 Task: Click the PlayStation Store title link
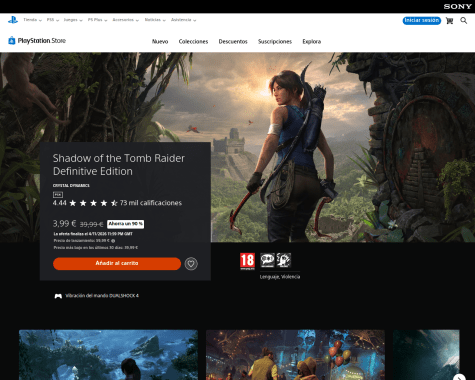pos(42,41)
